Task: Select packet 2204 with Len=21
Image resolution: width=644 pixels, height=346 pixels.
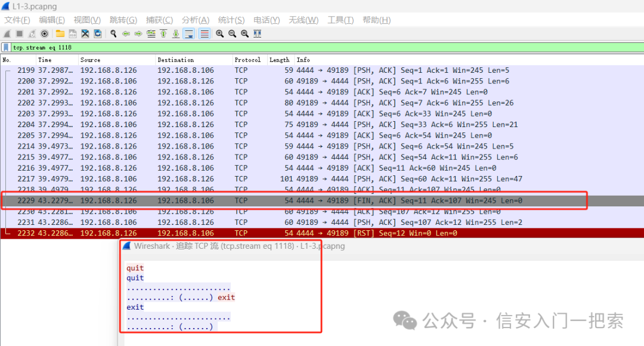Action: coord(322,125)
